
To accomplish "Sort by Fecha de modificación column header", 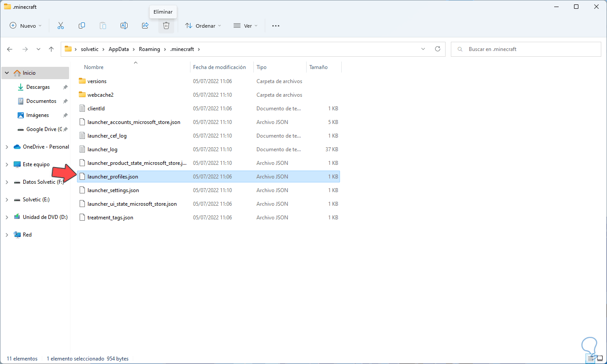I will tap(219, 67).
